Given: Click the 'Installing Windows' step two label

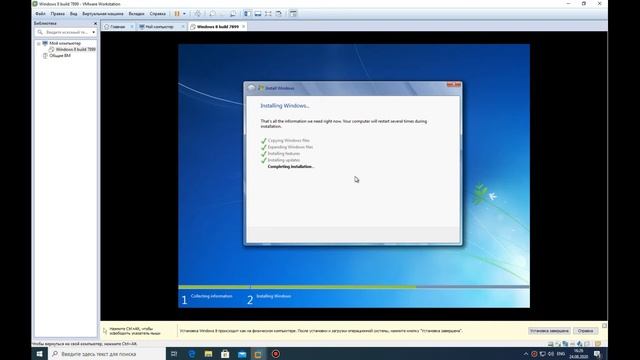Looking at the screenshot, I should click(x=273, y=296).
